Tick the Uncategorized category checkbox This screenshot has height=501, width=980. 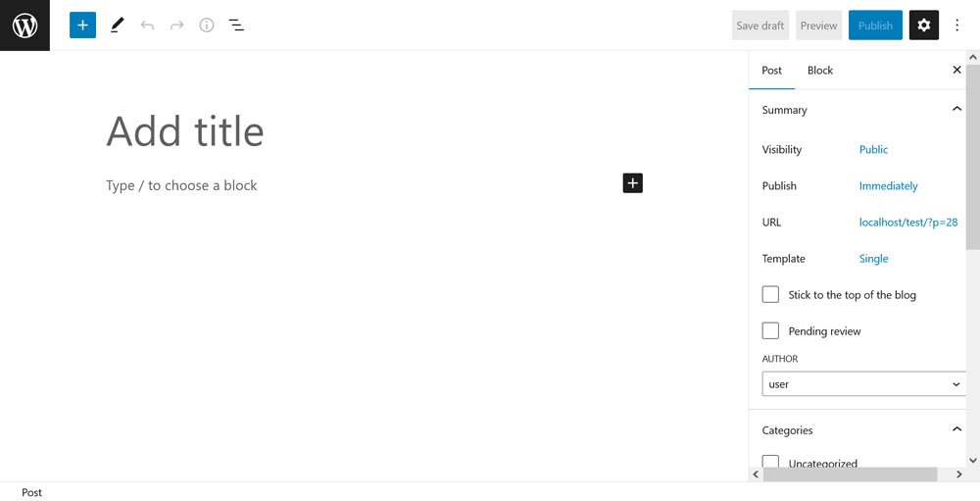pyautogui.click(x=770, y=462)
